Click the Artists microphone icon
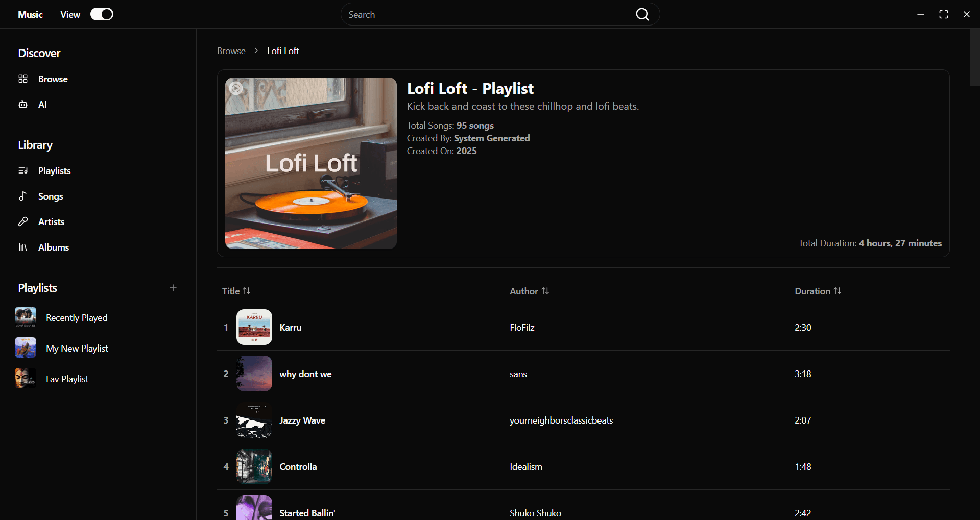 click(x=23, y=222)
